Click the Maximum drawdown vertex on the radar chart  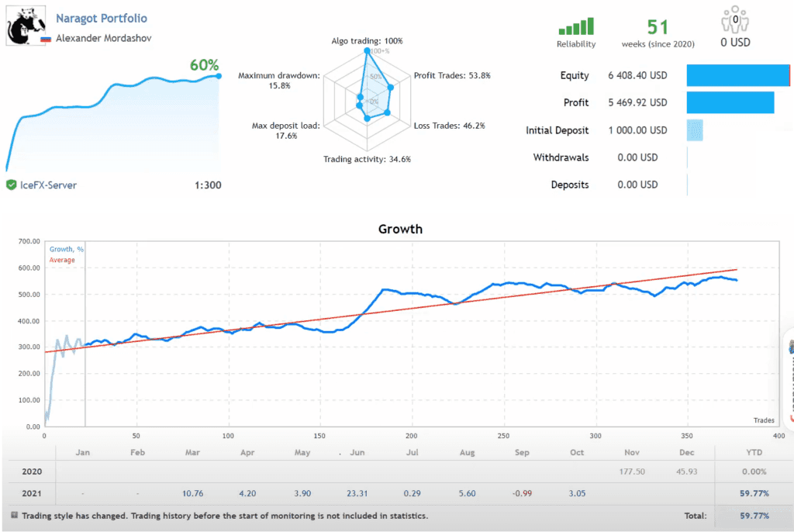[361, 96]
